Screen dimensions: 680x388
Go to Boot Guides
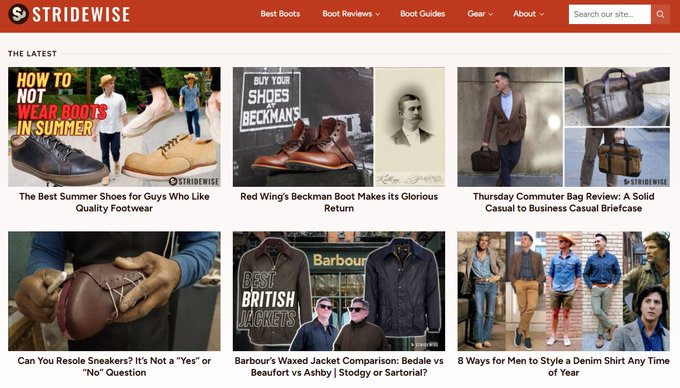pos(422,14)
